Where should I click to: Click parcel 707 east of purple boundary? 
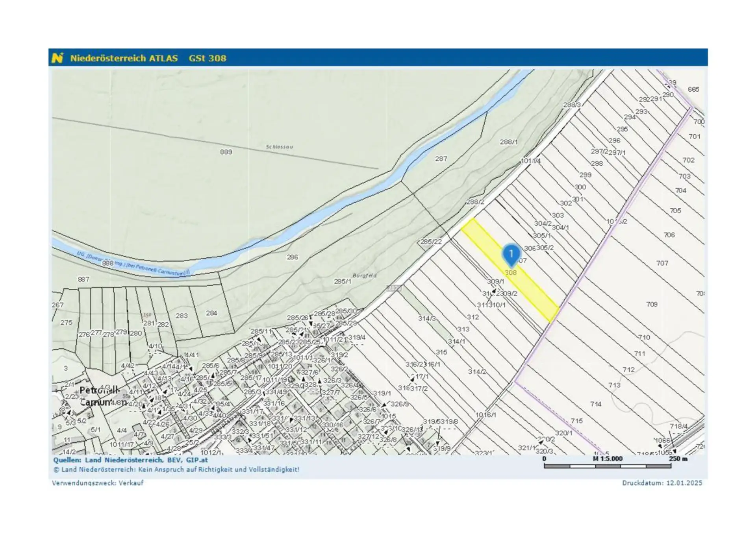tap(662, 263)
